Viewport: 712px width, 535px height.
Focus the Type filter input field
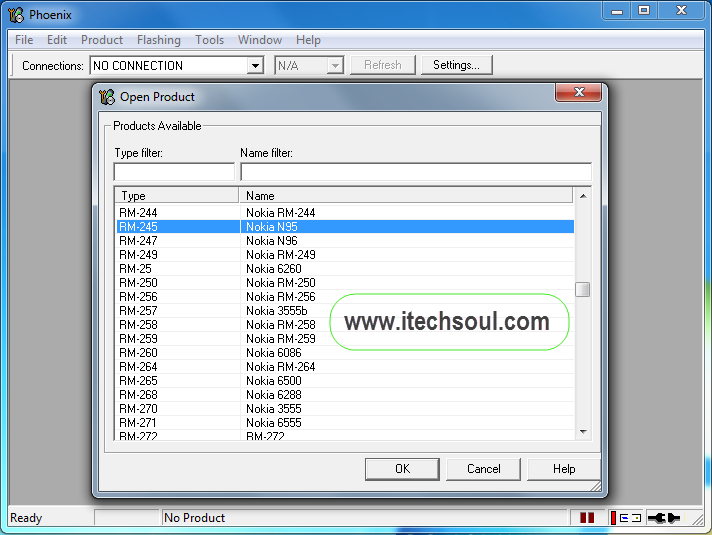[x=174, y=172]
